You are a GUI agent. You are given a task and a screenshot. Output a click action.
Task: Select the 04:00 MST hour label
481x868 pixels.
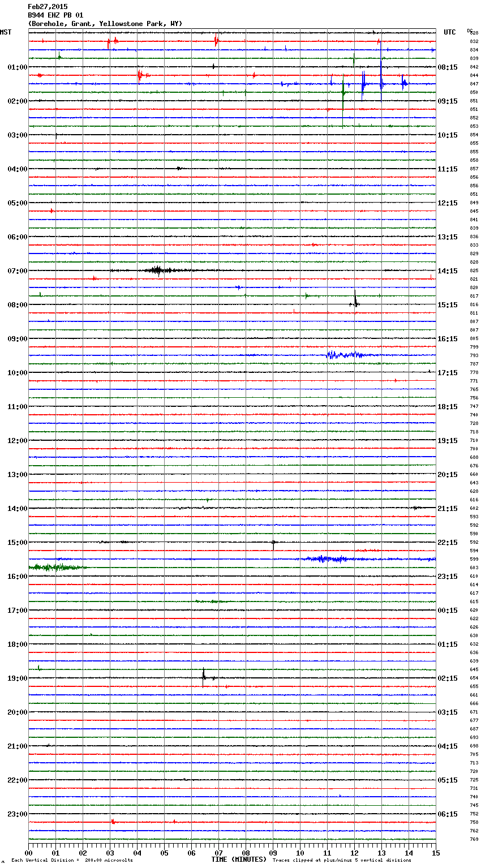click(x=18, y=169)
